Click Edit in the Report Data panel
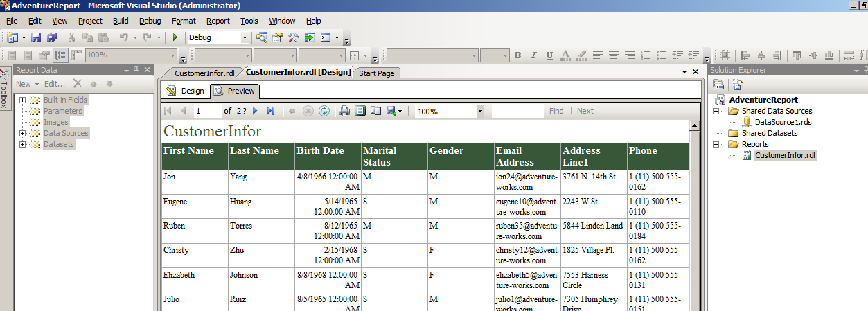Image resolution: width=868 pixels, height=311 pixels. 54,84
